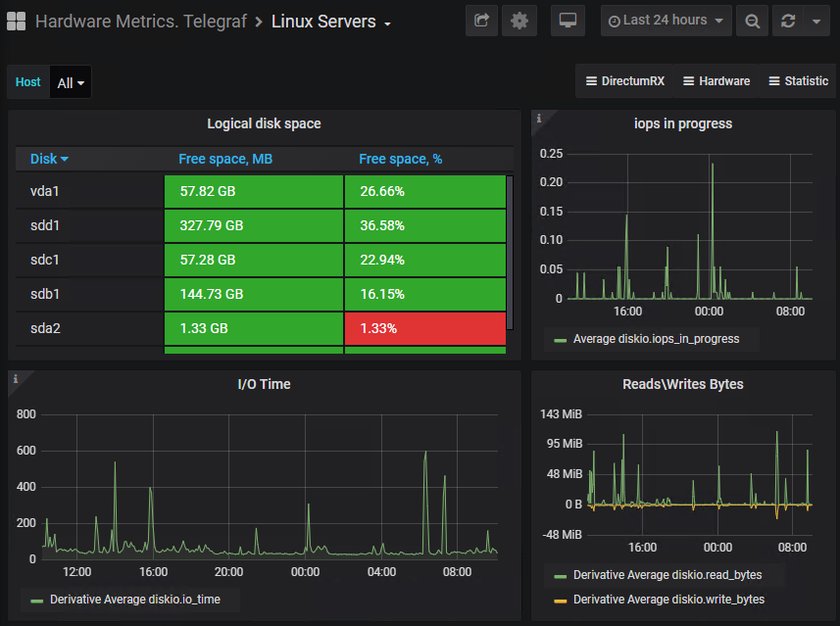This screenshot has height=626, width=840.
Task: Open the Linux Servers dashboard dropdown
Action: pyautogui.click(x=331, y=22)
